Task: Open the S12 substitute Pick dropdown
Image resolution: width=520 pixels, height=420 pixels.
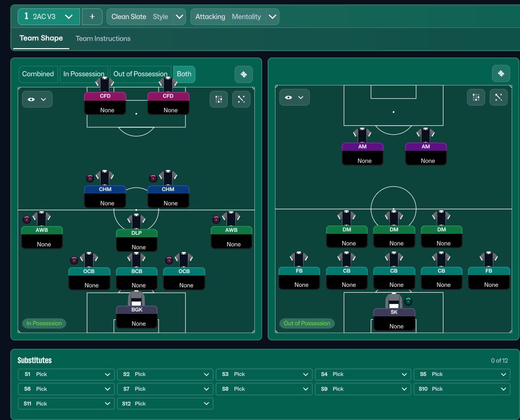Action: click(165, 404)
